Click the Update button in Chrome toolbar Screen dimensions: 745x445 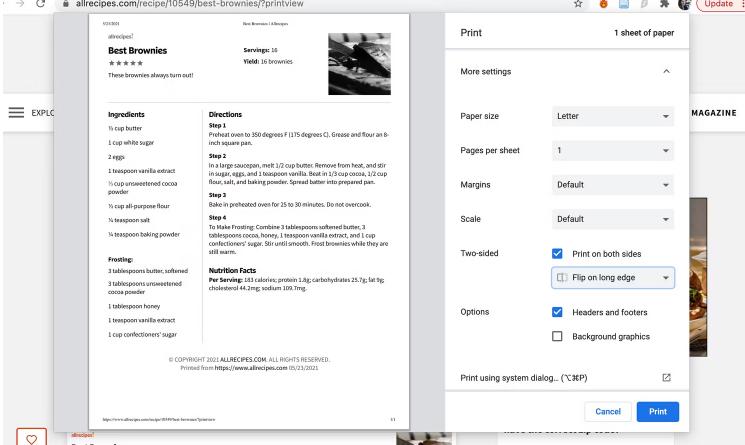click(720, 4)
